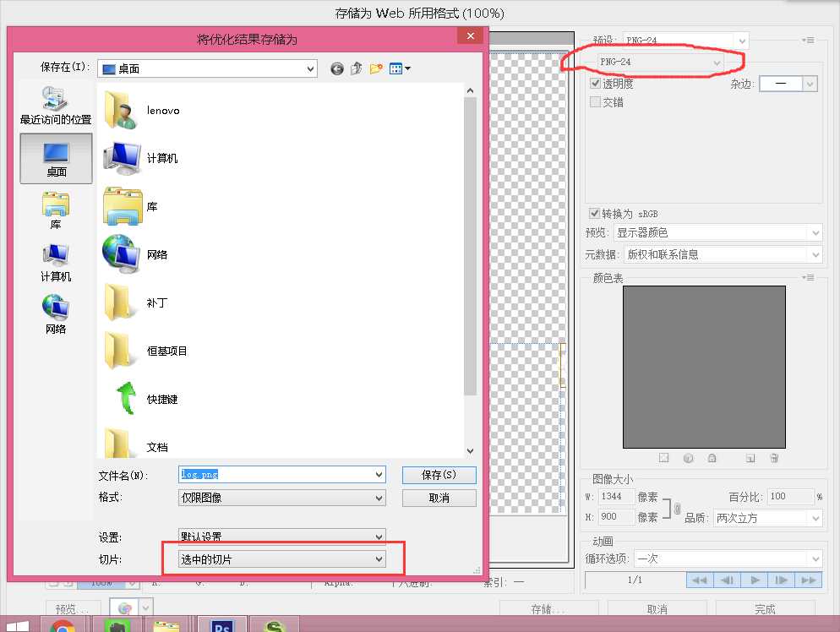Open the View menu icon in save dialog
The image size is (840, 632).
click(400, 68)
